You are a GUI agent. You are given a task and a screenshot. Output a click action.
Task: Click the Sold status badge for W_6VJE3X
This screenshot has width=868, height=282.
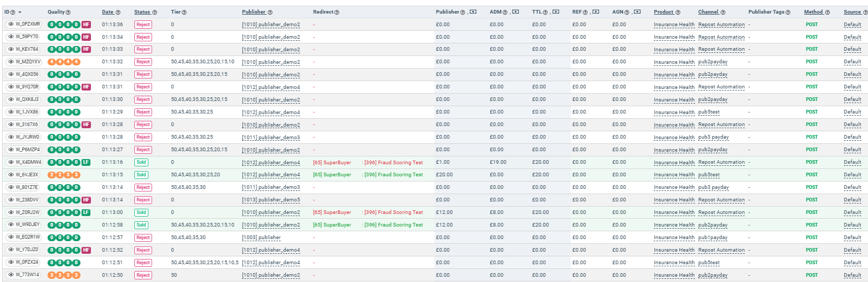pyautogui.click(x=142, y=175)
